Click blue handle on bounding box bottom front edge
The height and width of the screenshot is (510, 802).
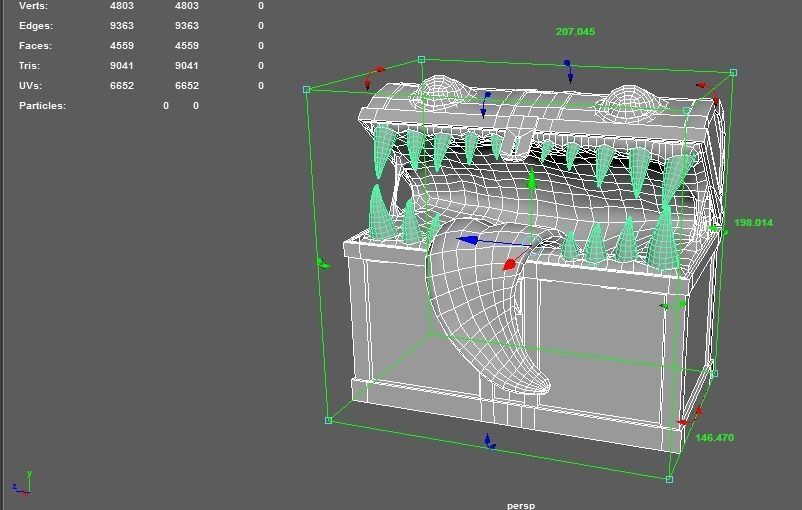pos(489,442)
